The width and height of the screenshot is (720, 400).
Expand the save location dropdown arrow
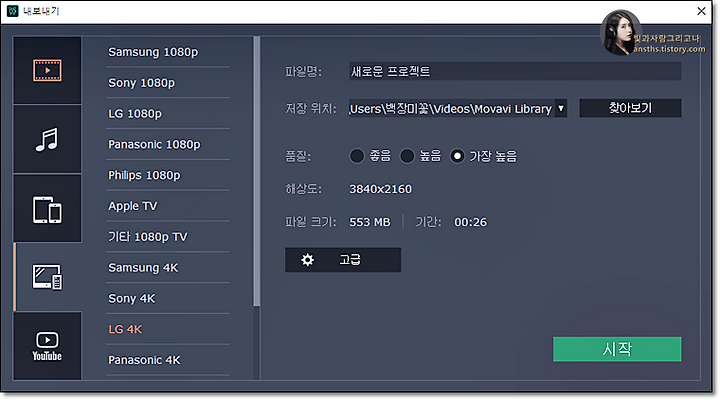561,108
